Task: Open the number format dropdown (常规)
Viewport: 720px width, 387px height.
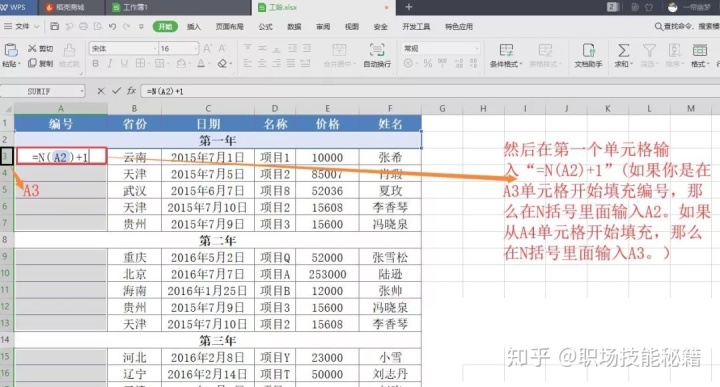Action: (x=477, y=48)
